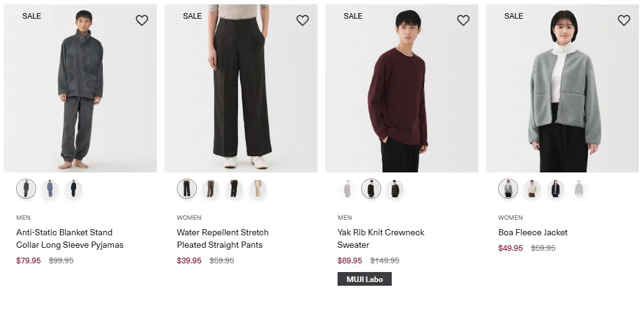The height and width of the screenshot is (310, 644).
Task: Open Water Repellent Stretch Pleated Pants link
Action: (x=222, y=238)
